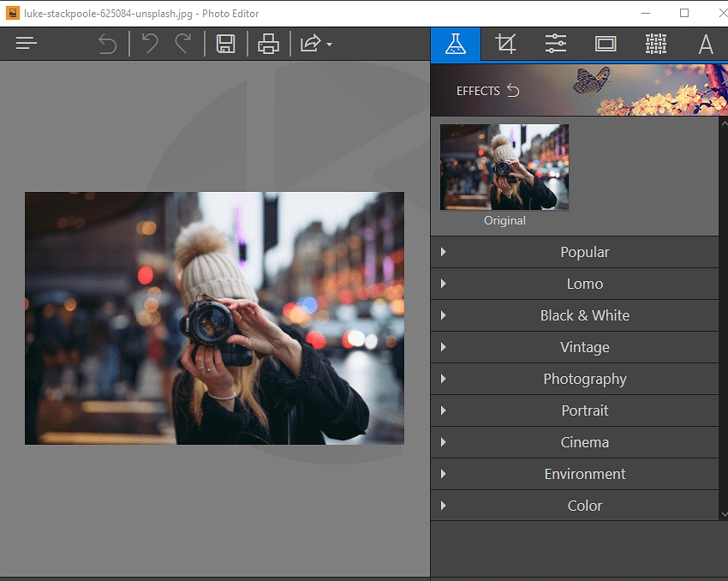Minimize the Photo Editor window
The image size is (728, 581).
[x=646, y=13]
